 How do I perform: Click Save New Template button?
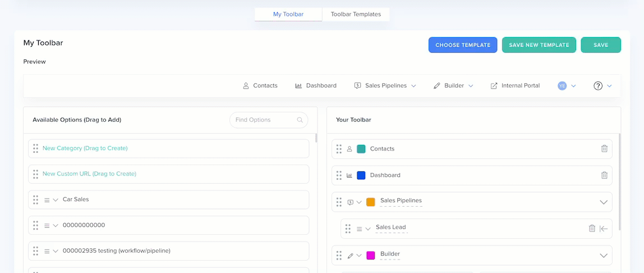pyautogui.click(x=539, y=45)
